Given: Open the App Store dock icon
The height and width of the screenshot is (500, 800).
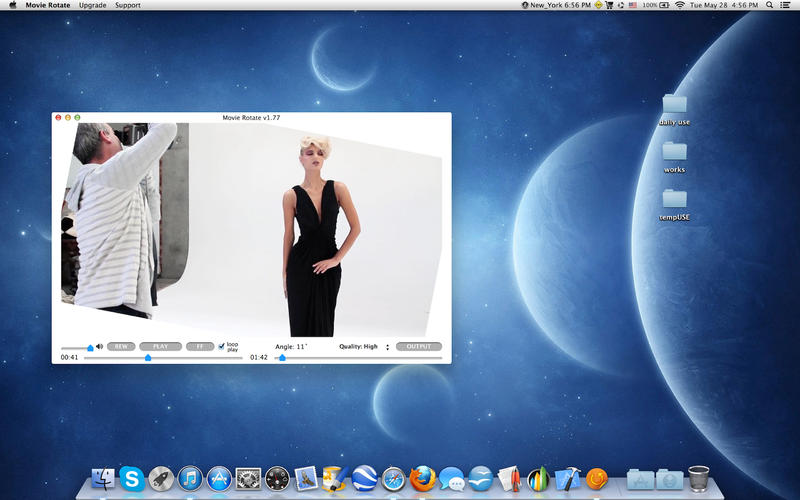Looking at the screenshot, I should tap(219, 479).
